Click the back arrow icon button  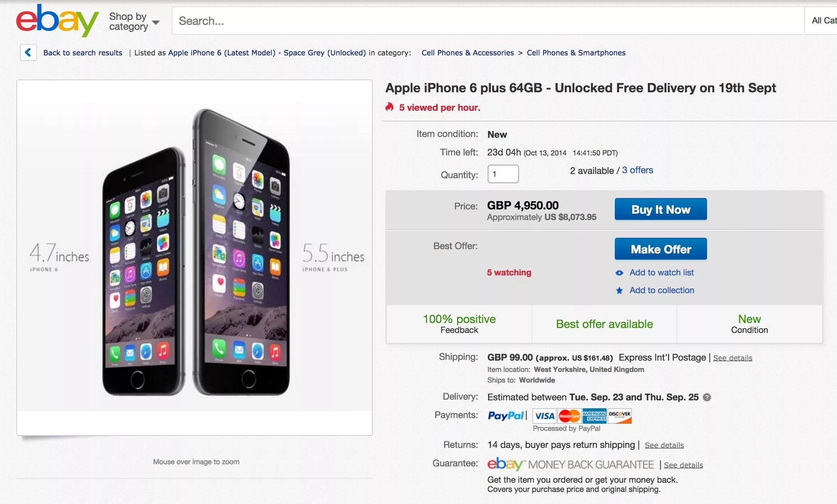tap(28, 53)
